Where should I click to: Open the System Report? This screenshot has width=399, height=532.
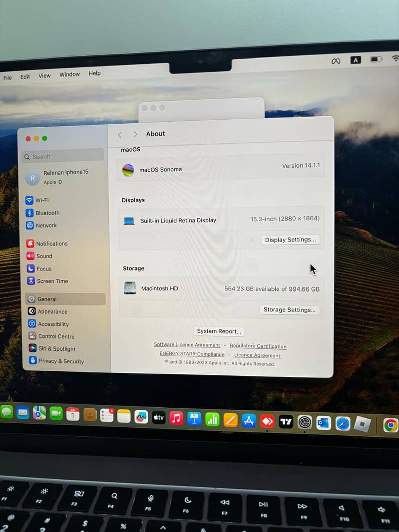coord(219,331)
